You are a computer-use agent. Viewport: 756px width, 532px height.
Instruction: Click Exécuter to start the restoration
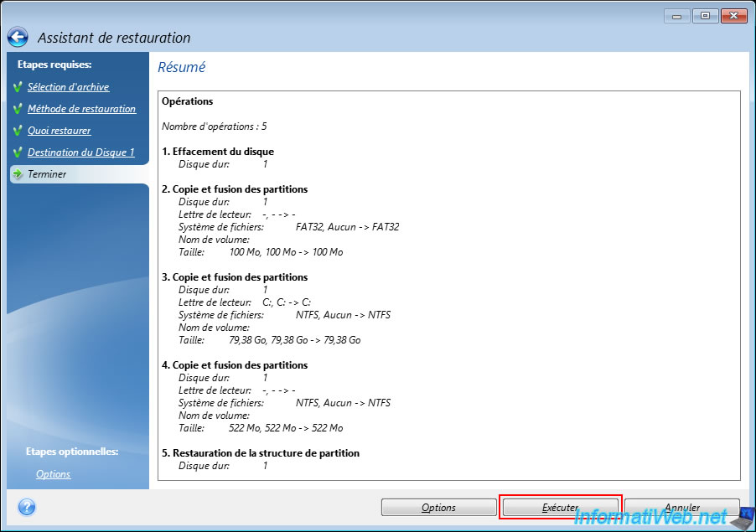point(560,508)
